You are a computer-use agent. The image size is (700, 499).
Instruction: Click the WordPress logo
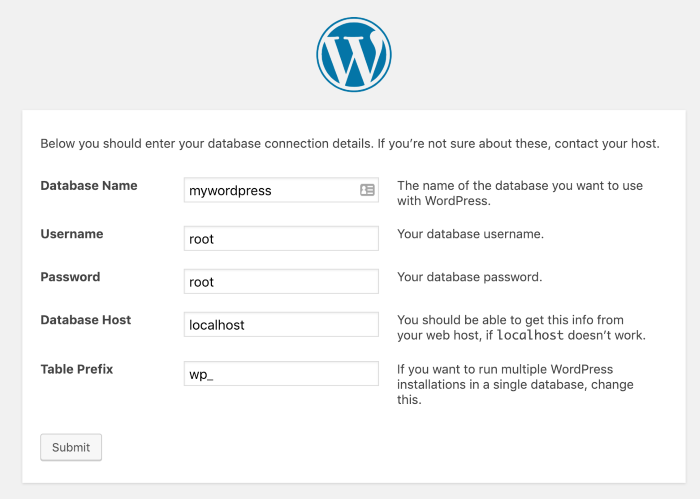354,54
